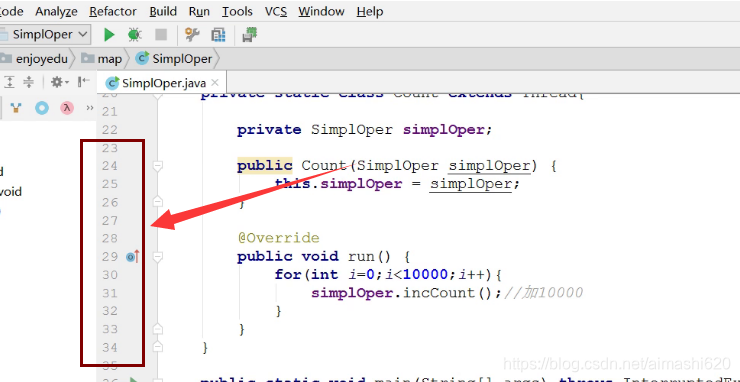Click line number 22 in gutter
This screenshot has width=740, height=382.
[109, 129]
